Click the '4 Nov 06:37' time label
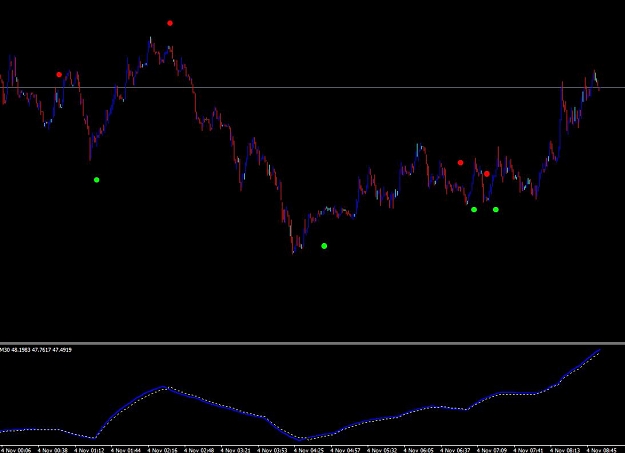 point(455,450)
